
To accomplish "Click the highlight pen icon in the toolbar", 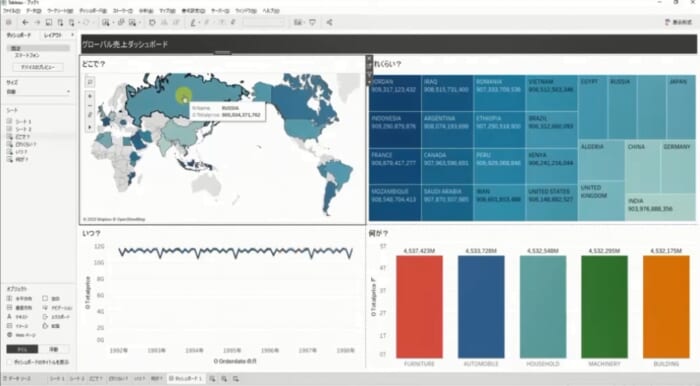I will (193, 22).
